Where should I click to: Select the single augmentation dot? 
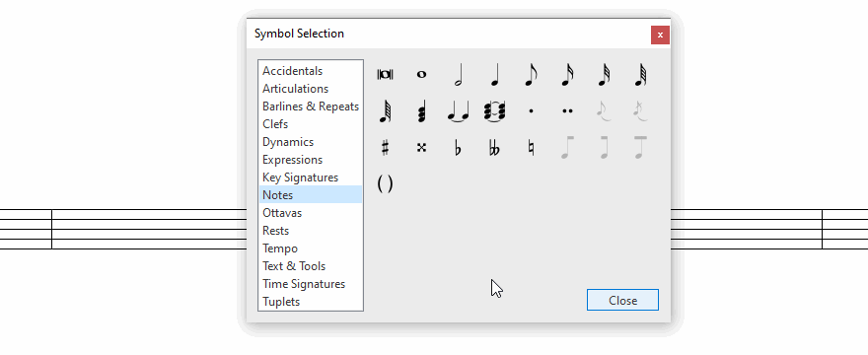pyautogui.click(x=531, y=110)
